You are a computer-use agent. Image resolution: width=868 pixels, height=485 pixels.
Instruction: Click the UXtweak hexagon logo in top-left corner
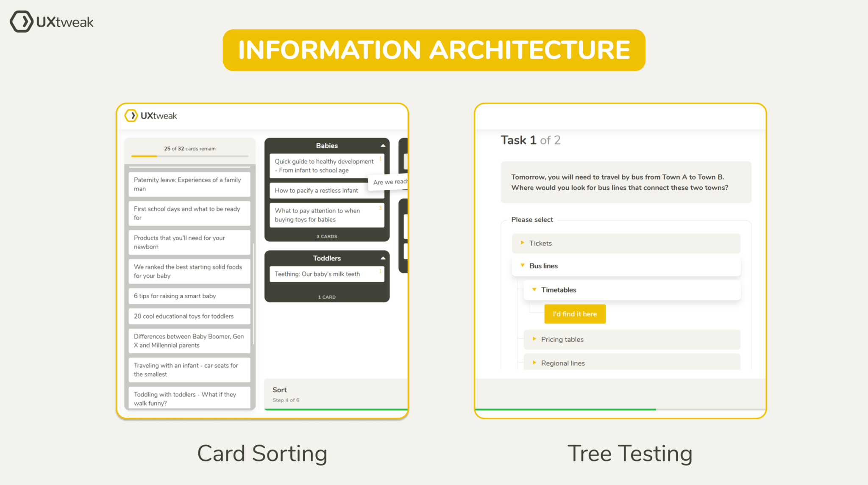[21, 22]
